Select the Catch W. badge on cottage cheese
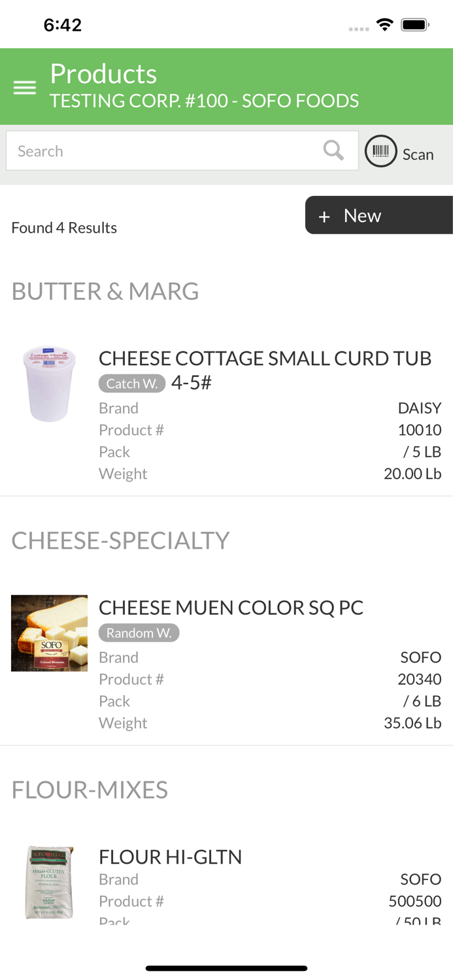The height and width of the screenshot is (980, 453). (132, 384)
